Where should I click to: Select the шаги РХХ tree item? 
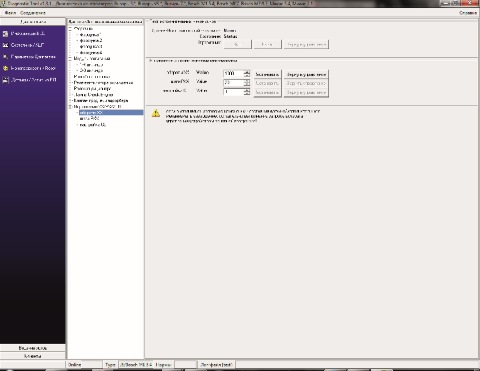[89, 118]
